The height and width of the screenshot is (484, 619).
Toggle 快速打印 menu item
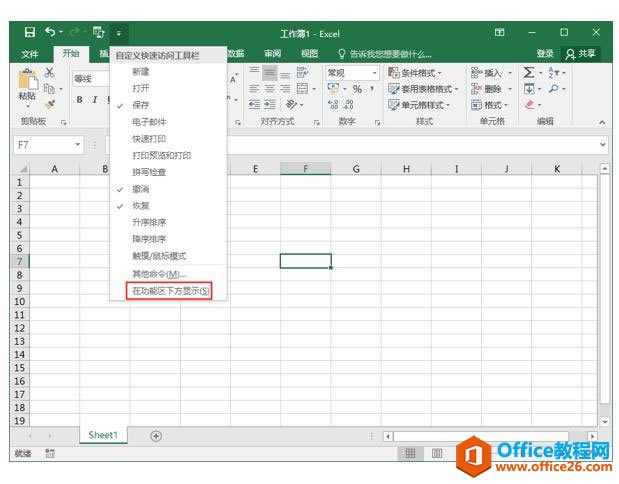169,139
